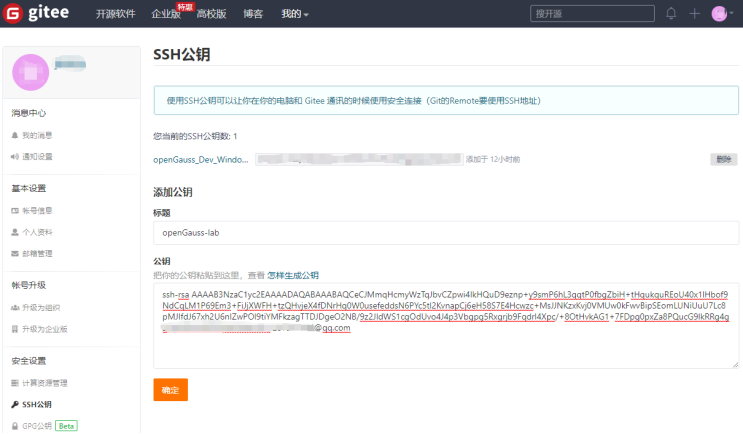Click the group icon beside 升级为组织
743x434 pixels.
[15, 307]
